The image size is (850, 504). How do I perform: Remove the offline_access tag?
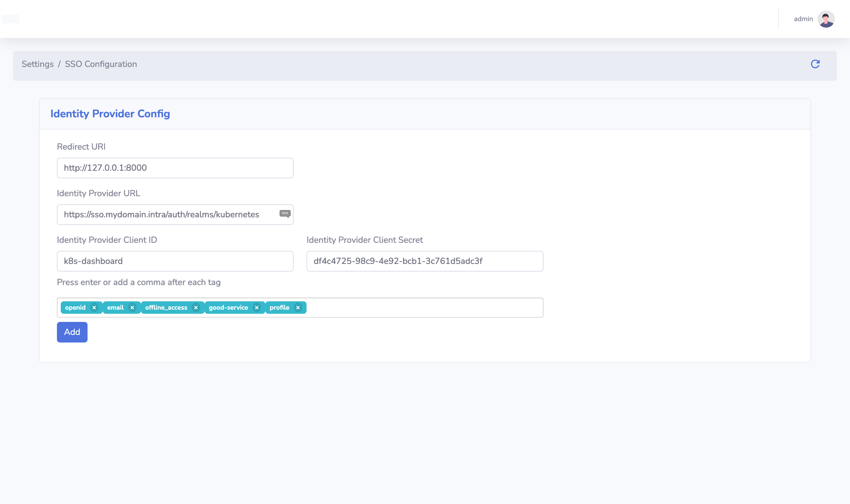pyautogui.click(x=196, y=308)
